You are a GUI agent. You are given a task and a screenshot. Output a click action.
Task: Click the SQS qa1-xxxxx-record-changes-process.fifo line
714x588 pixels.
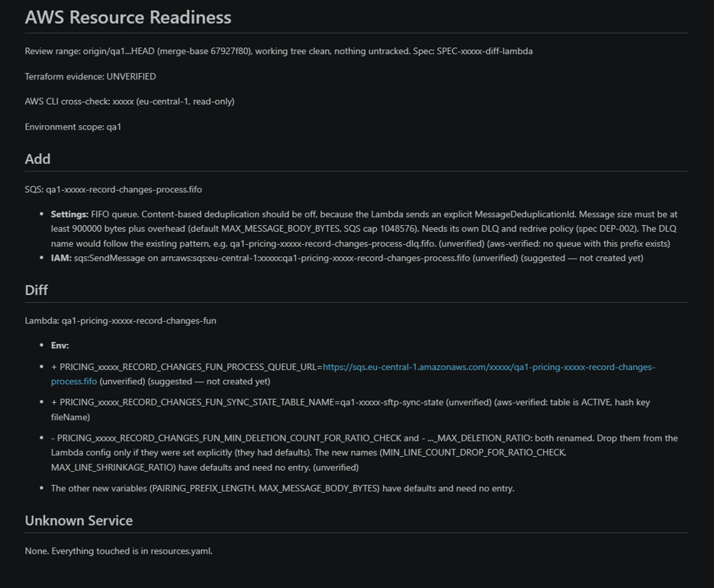(113, 189)
